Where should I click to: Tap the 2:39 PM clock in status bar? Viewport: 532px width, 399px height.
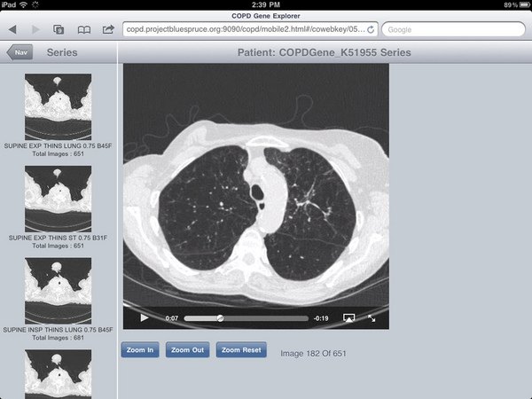click(x=266, y=4)
